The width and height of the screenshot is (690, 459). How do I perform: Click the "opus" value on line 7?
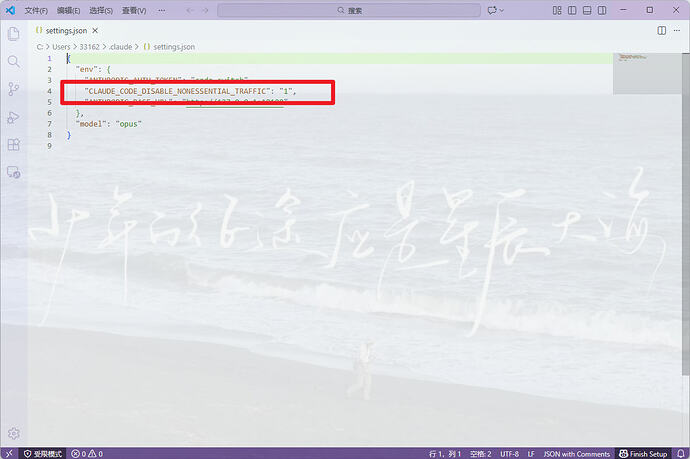[x=128, y=124]
